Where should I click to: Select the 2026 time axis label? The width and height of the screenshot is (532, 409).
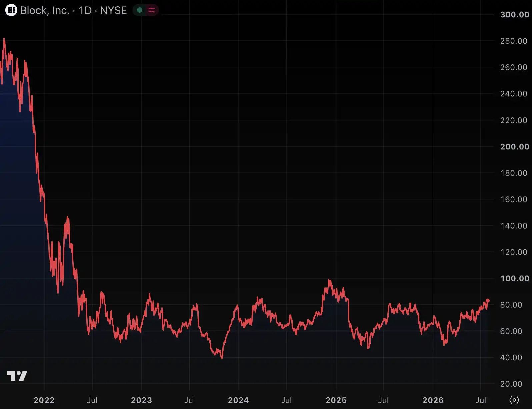(x=433, y=400)
